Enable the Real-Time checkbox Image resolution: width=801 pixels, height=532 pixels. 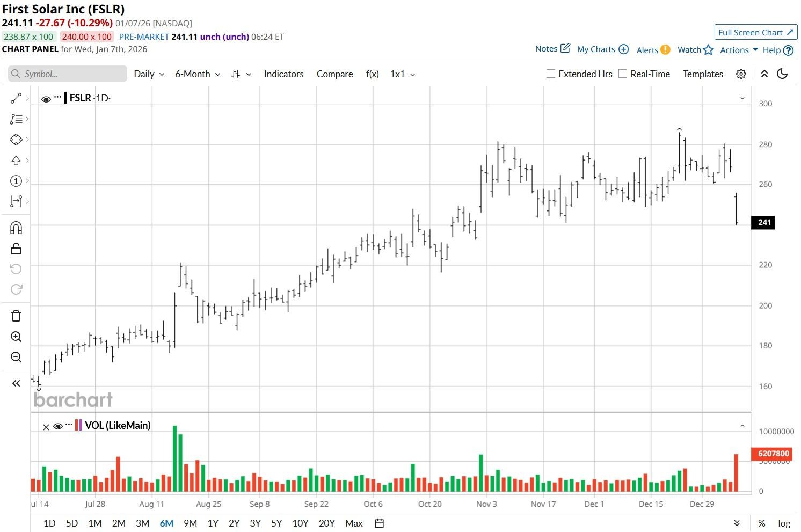(623, 74)
